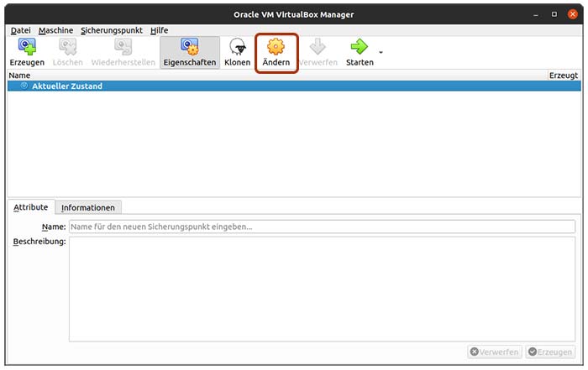Click the bottom Erzeugen button

point(550,352)
